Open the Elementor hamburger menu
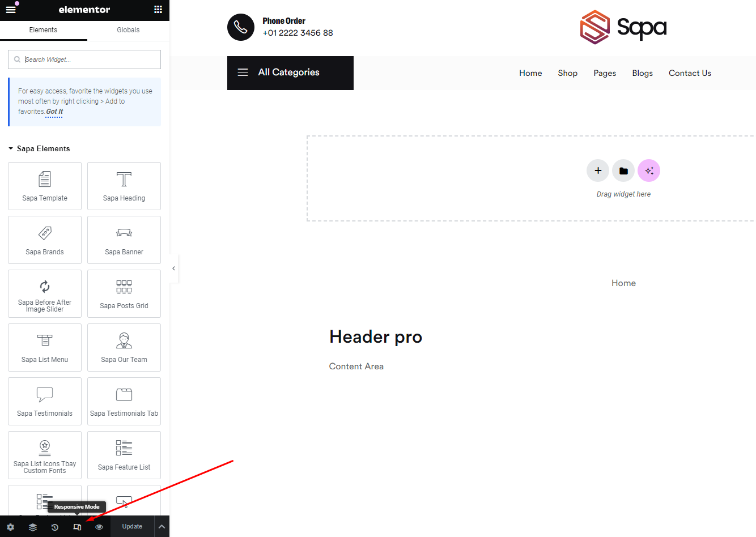Viewport: 756px width, 537px height. click(11, 10)
